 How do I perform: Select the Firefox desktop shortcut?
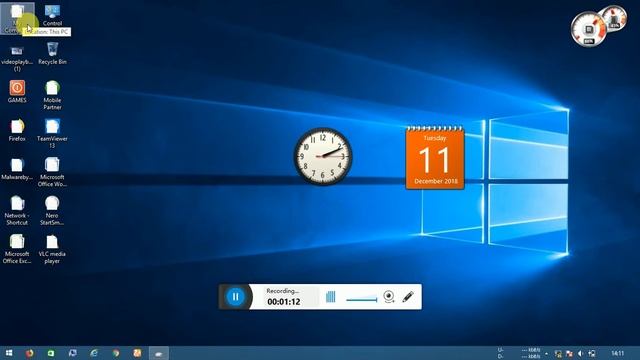click(17, 130)
